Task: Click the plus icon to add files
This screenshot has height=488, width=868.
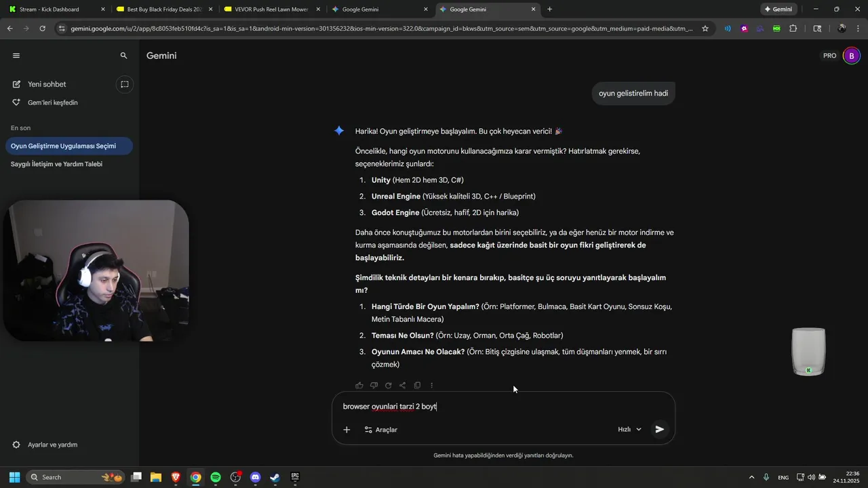Action: click(347, 430)
